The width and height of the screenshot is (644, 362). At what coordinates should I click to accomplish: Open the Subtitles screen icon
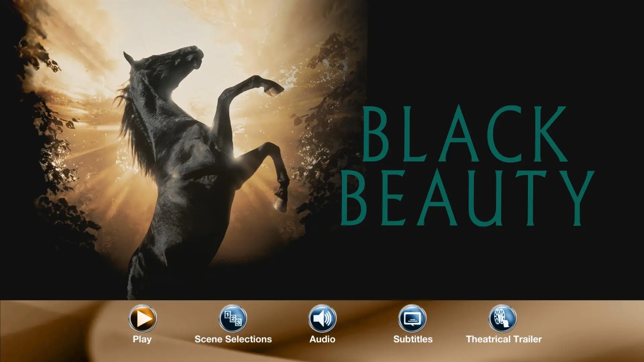coord(412,318)
